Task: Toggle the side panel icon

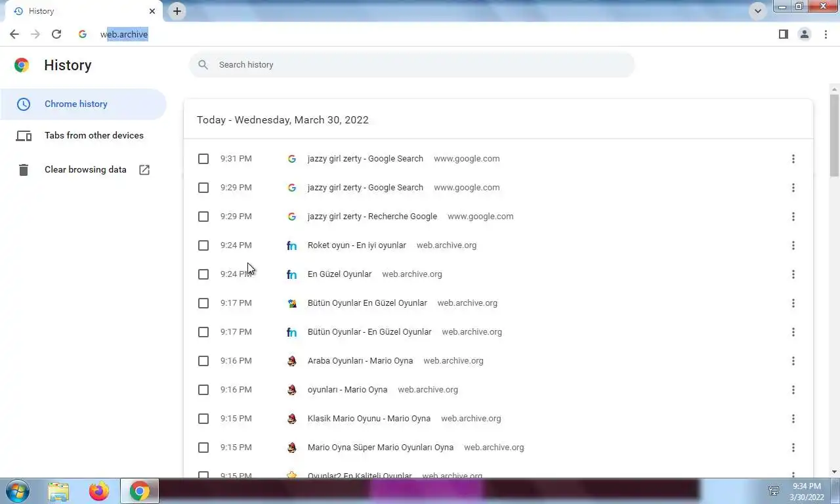Action: click(x=783, y=34)
